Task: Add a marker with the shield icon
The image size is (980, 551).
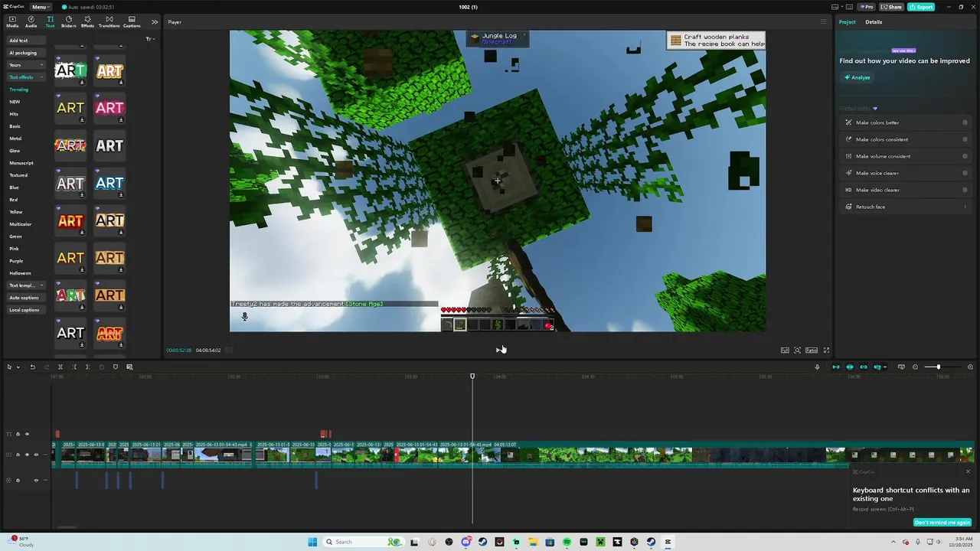Action: point(116,367)
